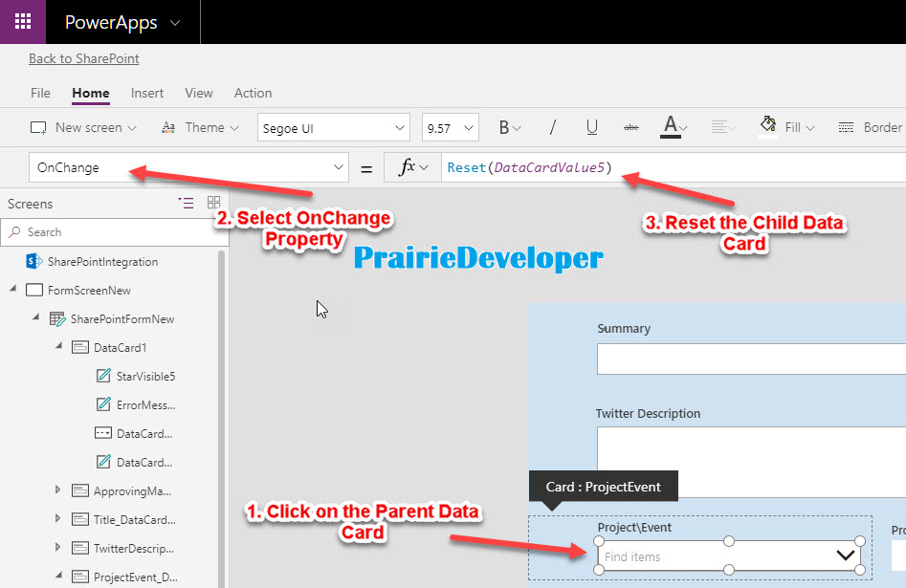
Task: Select the DataCard... text input control
Action: pyautogui.click(x=144, y=434)
